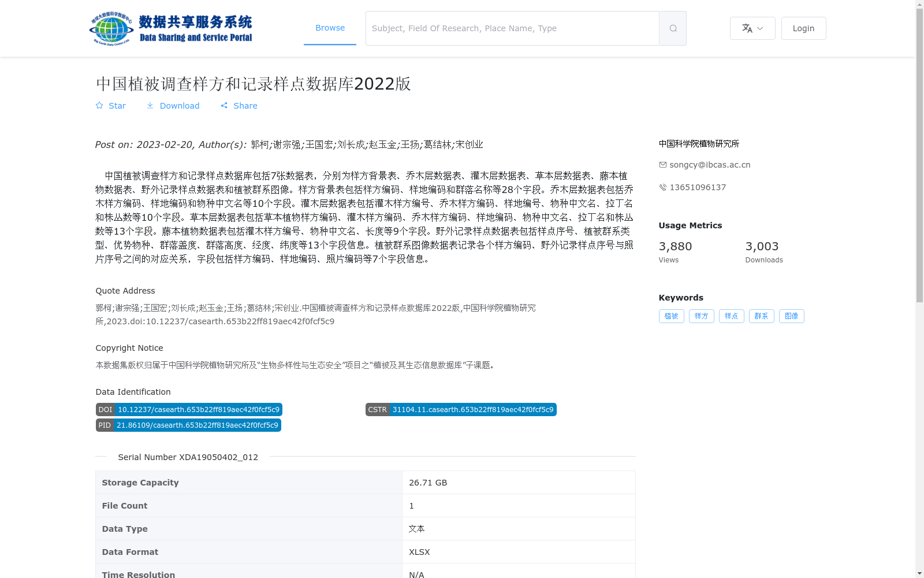The image size is (924, 578).
Task: Click the CSTR identifier badge
Action: click(x=461, y=410)
